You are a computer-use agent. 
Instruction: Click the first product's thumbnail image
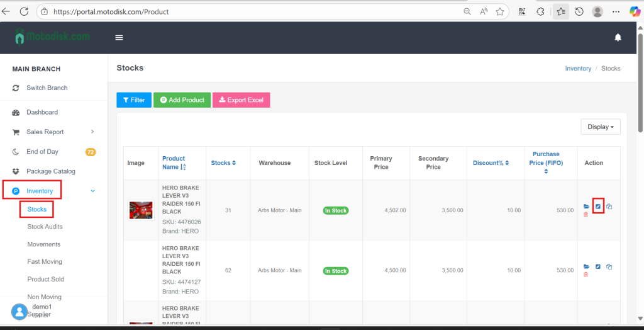(140, 210)
